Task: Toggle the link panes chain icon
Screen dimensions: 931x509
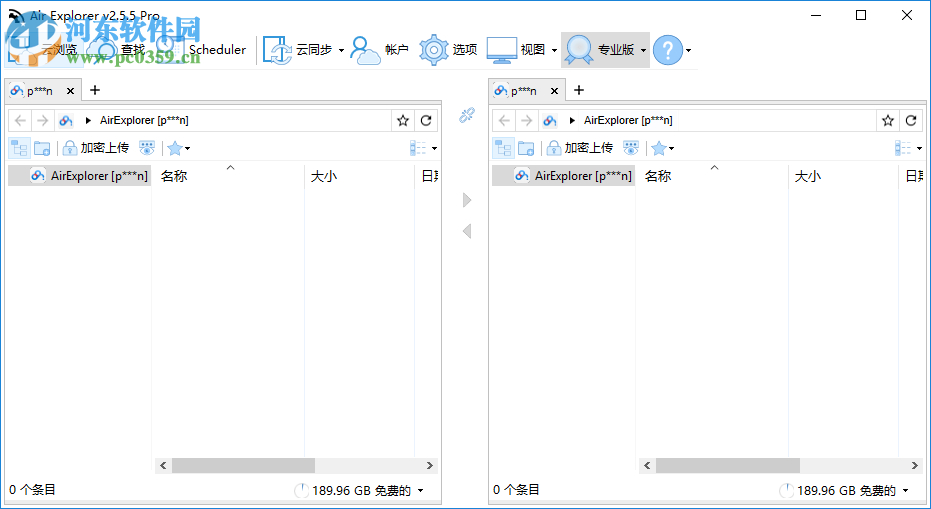Action: click(x=467, y=115)
